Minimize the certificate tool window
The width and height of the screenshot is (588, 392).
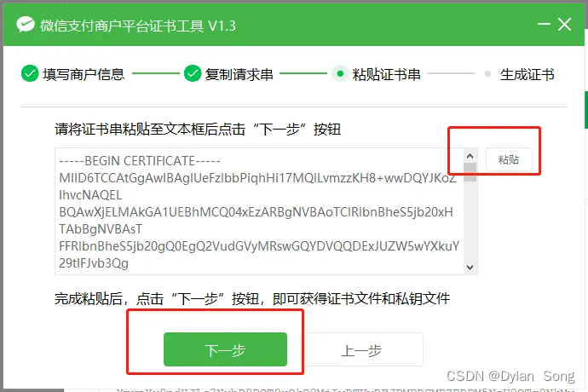544,25
